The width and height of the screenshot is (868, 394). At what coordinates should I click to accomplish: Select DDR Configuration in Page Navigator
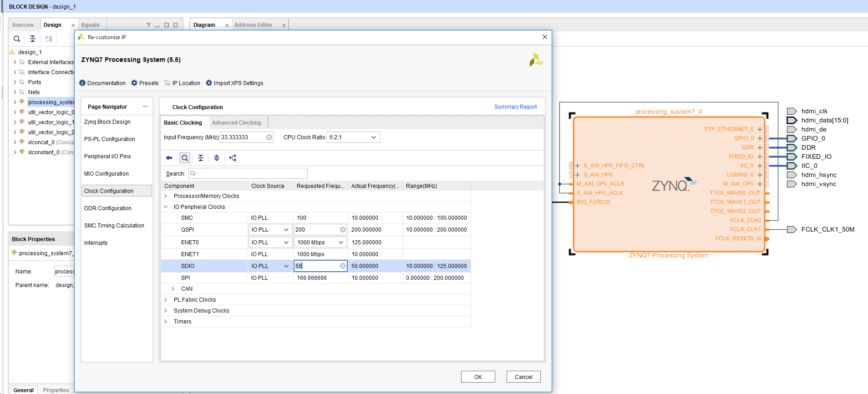[108, 208]
